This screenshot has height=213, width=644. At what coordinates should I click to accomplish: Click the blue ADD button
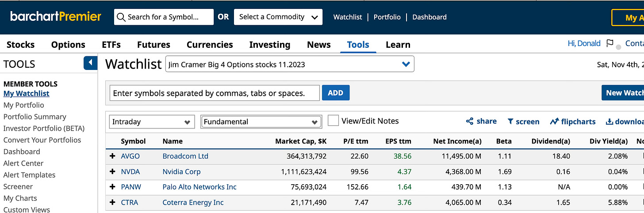336,93
